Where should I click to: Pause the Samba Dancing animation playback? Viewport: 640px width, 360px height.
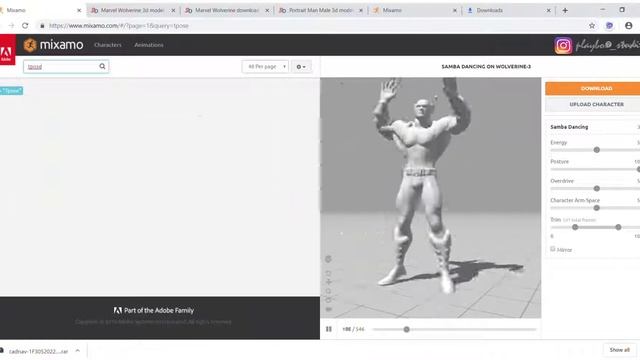tap(329, 329)
